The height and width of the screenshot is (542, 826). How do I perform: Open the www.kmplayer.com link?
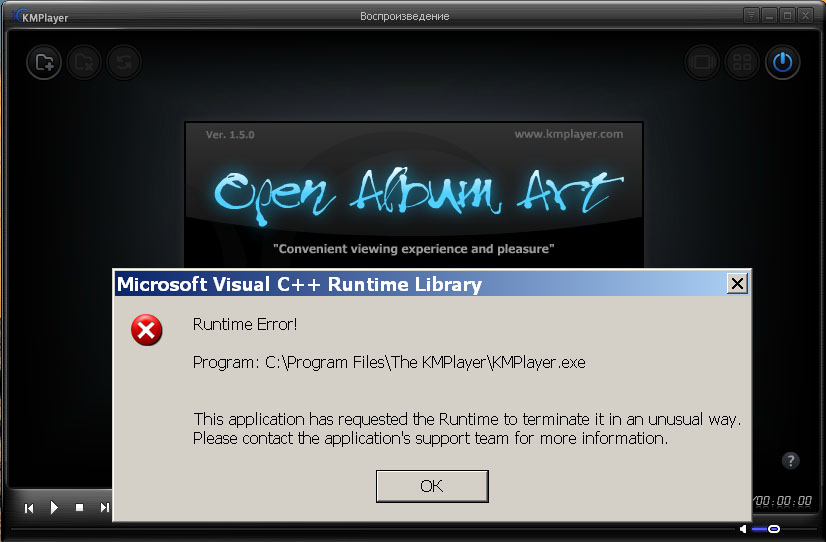tap(569, 134)
